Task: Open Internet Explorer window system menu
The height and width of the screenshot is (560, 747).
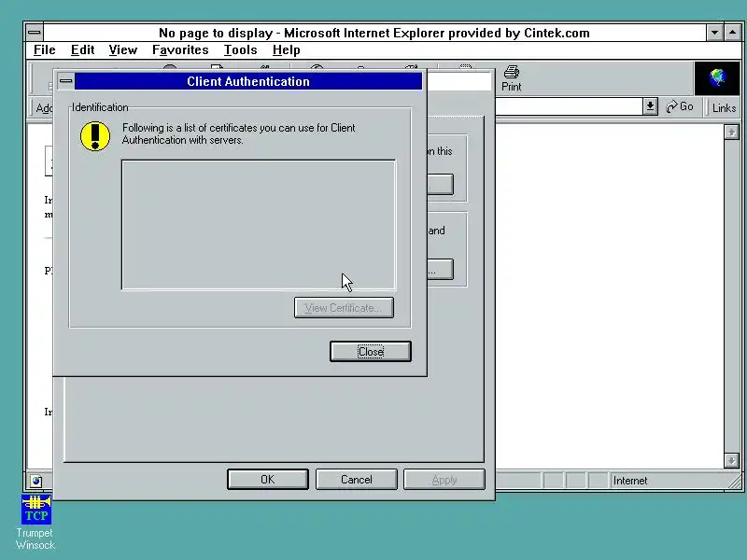Action: [x=35, y=33]
